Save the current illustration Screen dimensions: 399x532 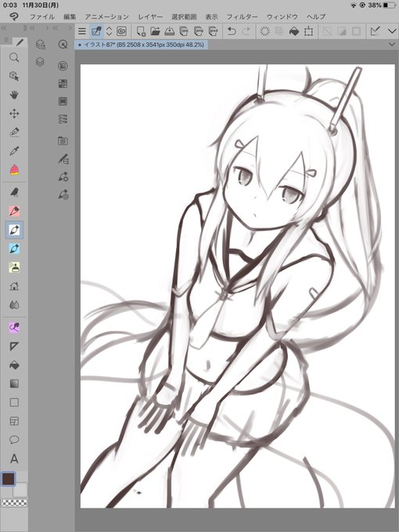(169, 31)
